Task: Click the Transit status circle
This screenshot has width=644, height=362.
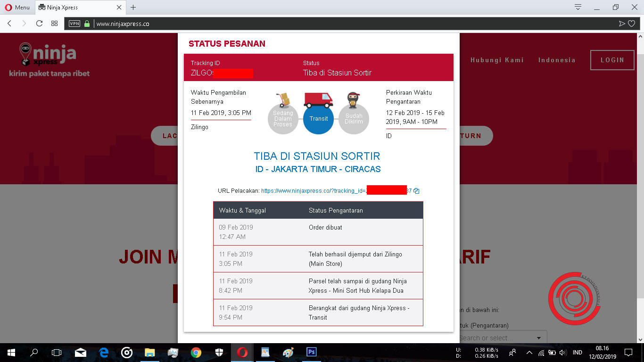Action: 319,119
